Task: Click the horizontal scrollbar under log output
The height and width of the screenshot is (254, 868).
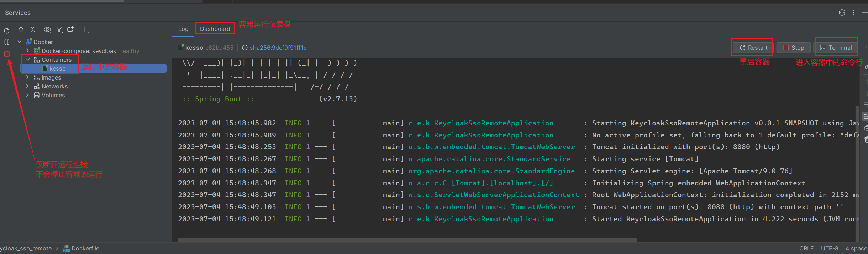Action: coord(407,240)
